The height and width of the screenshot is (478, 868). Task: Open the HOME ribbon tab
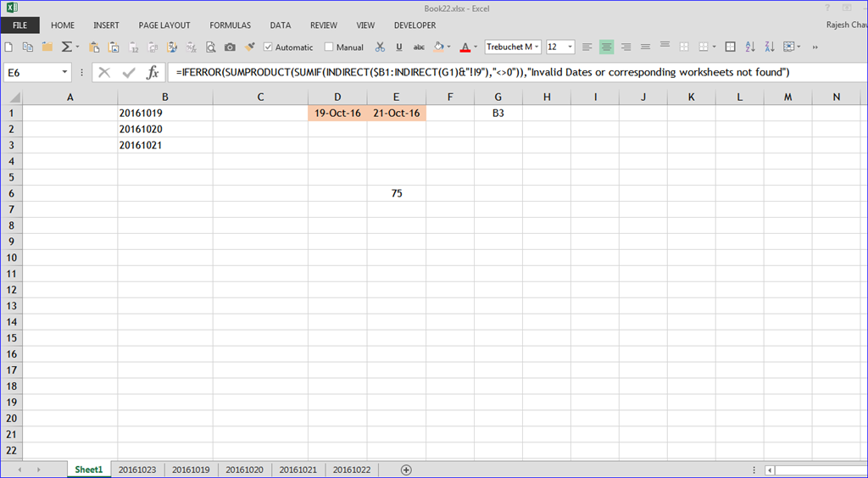point(63,25)
